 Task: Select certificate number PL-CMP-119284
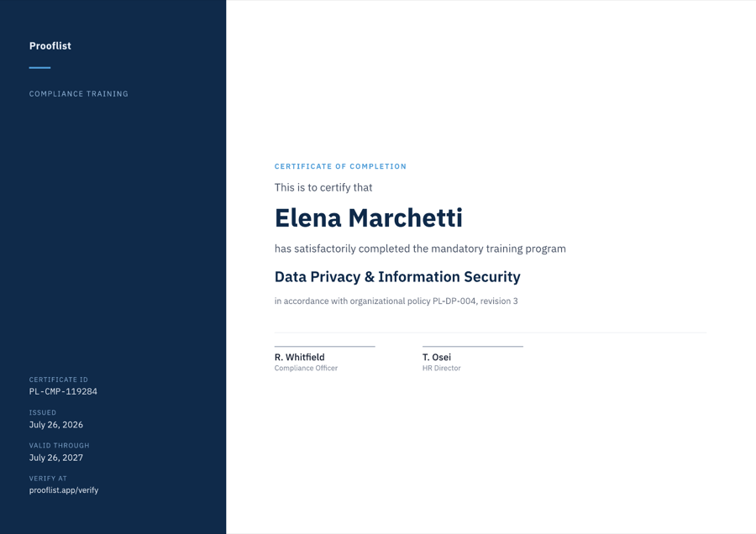63,391
